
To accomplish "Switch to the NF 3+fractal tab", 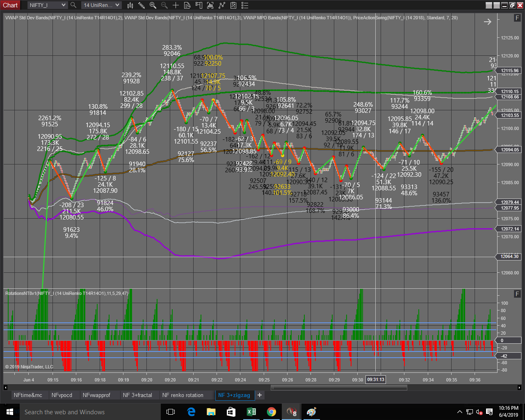I will 137,395.
